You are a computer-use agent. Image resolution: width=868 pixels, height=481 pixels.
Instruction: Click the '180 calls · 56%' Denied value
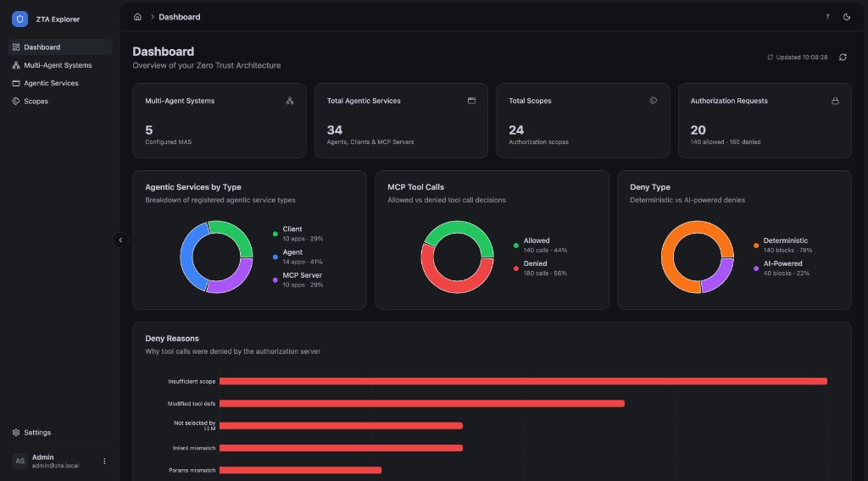(545, 274)
